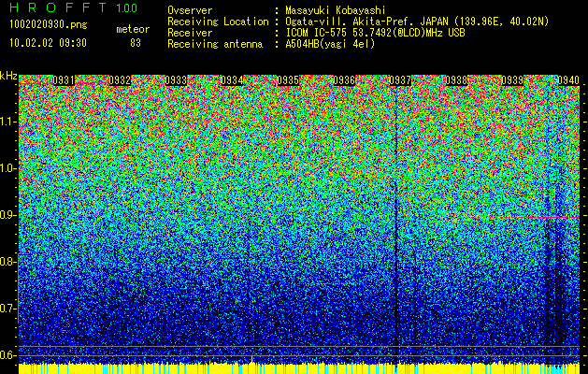The image size is (588, 374).
Task: Click the Receiving antenna label
Action: click(x=215, y=44)
